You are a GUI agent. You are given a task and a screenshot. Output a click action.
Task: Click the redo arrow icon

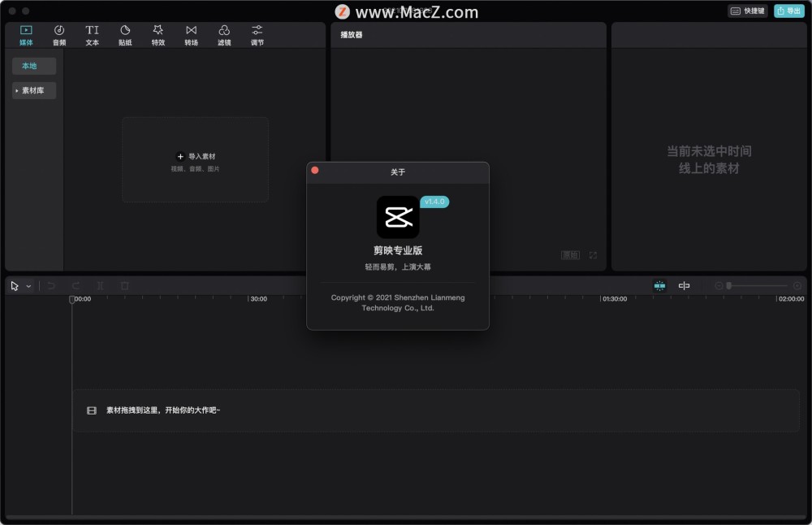[x=76, y=285]
